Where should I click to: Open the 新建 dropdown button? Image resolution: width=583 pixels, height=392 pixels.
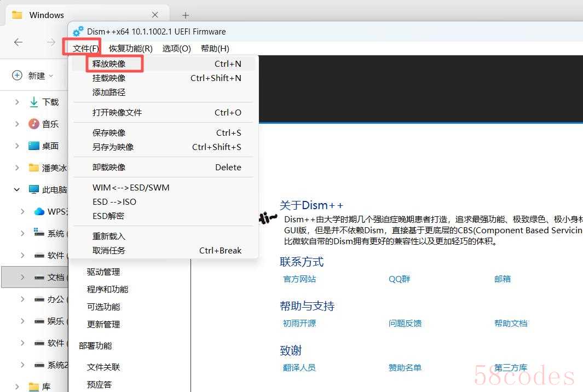33,76
